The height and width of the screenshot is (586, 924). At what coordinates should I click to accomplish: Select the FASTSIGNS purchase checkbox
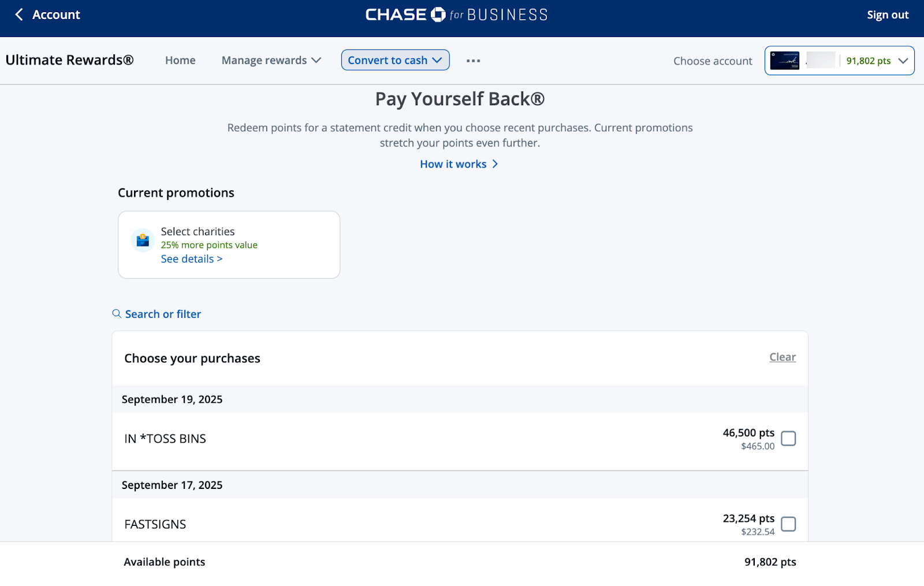tap(788, 524)
